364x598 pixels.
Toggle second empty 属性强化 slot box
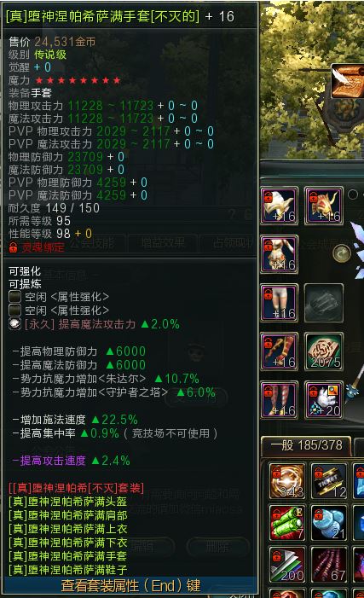point(14,310)
